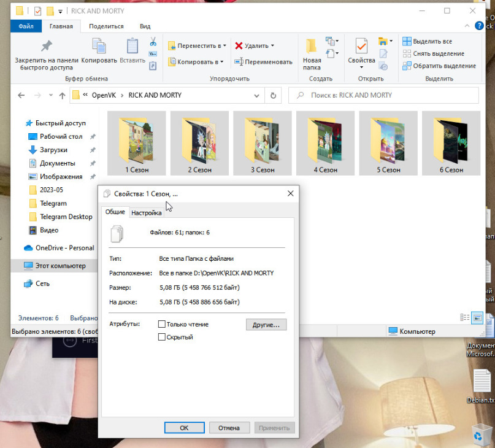Click Снять выделение to deselect
495x448 pixels.
433,54
